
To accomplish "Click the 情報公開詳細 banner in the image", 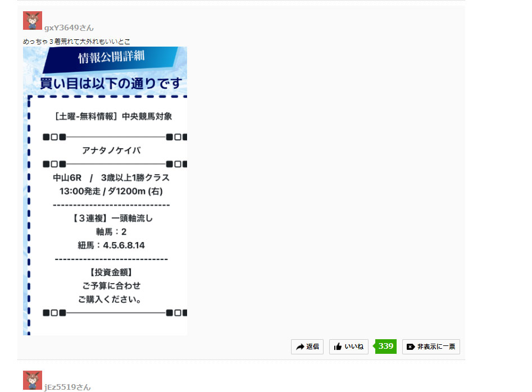I will tap(110, 58).
